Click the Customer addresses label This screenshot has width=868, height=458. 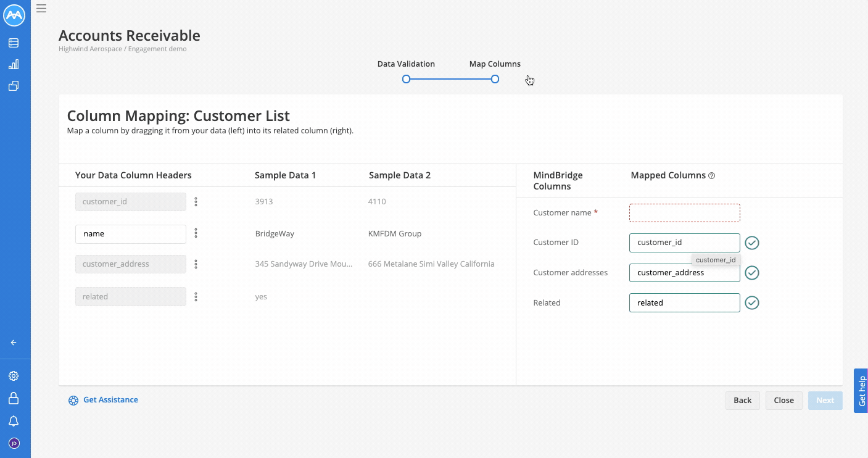(571, 272)
